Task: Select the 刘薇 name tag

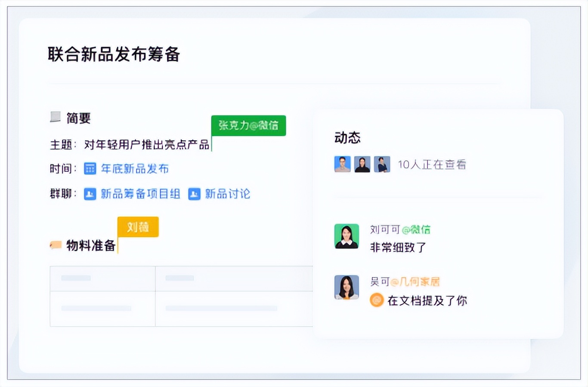Action: (x=137, y=226)
